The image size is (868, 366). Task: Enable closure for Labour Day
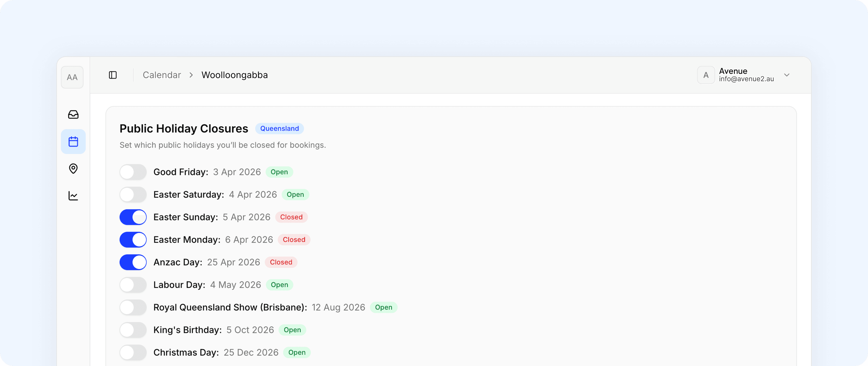pyautogui.click(x=133, y=285)
